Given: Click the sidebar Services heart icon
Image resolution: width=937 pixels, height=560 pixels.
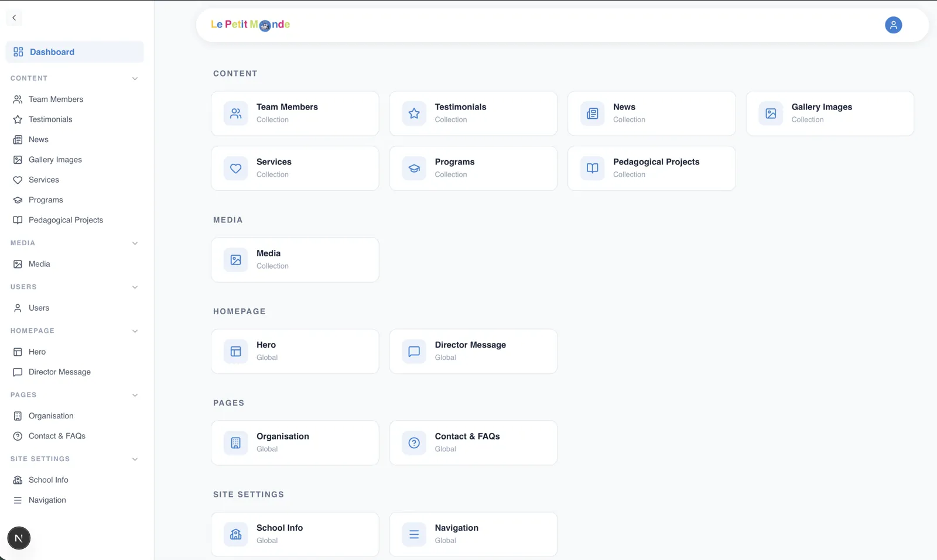Looking at the screenshot, I should click(x=18, y=180).
